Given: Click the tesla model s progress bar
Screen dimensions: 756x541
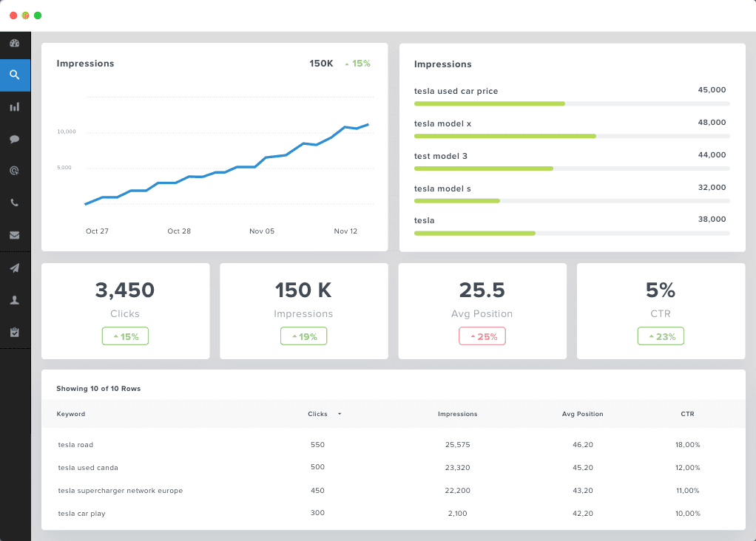Looking at the screenshot, I should 572,201.
